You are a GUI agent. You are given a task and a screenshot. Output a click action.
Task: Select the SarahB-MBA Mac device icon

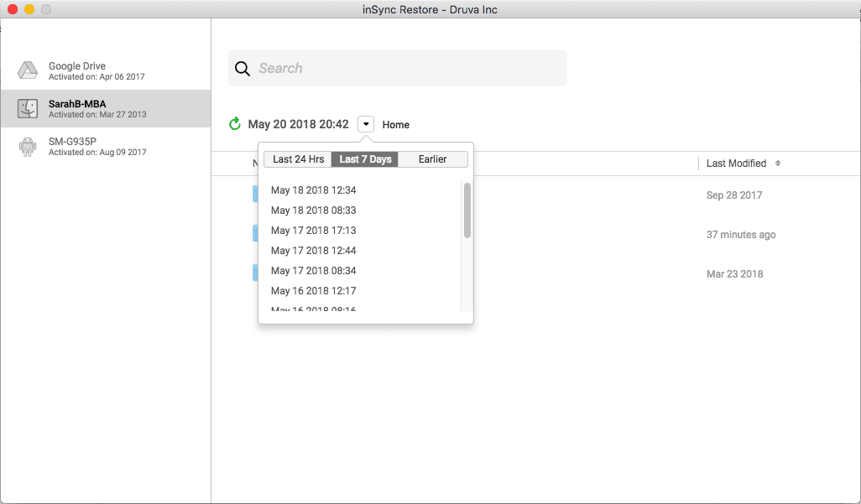pos(28,108)
